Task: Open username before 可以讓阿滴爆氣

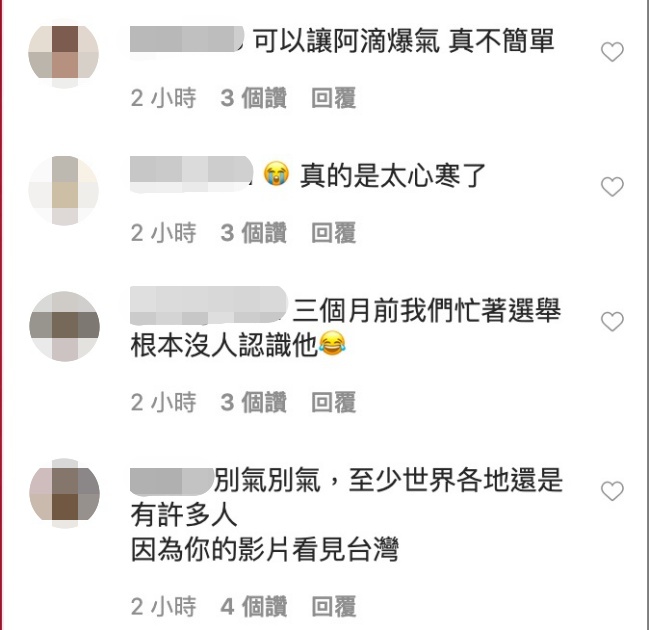Action: coord(187,40)
